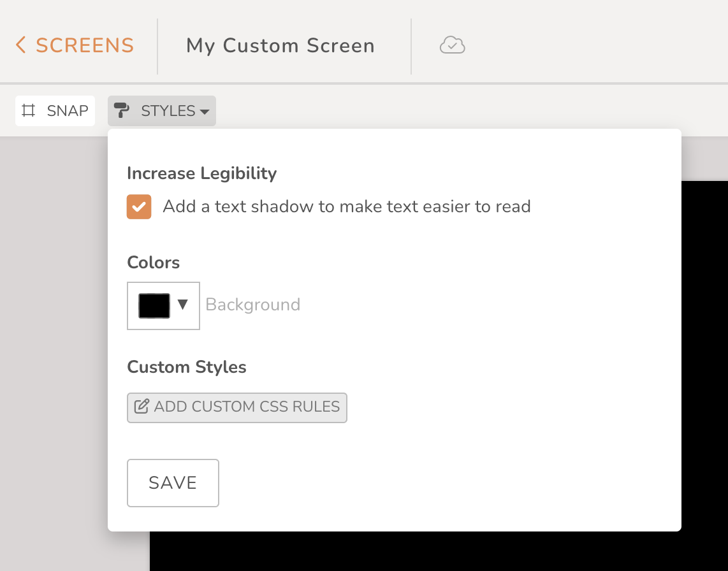Toggle the SNAP option in the toolbar
728x571 pixels.
55,110
